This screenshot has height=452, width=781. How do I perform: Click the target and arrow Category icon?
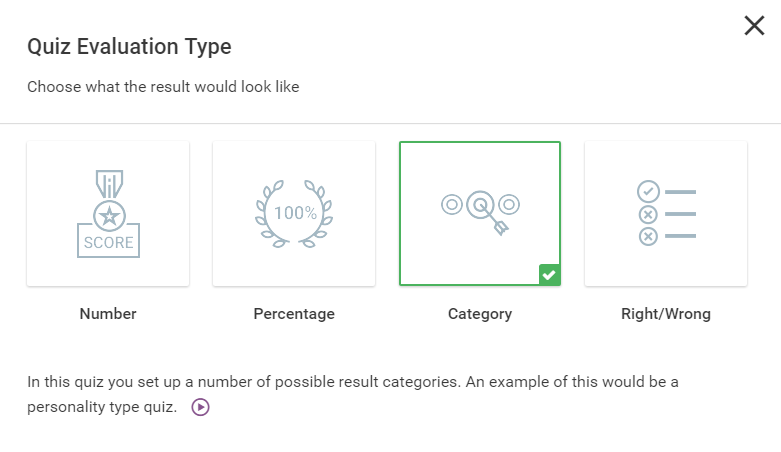click(x=480, y=212)
